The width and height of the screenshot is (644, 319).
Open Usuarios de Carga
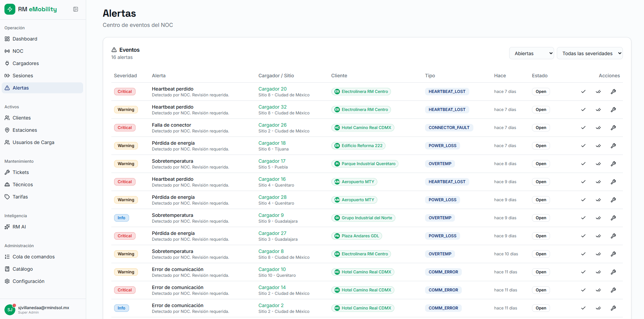click(42, 142)
